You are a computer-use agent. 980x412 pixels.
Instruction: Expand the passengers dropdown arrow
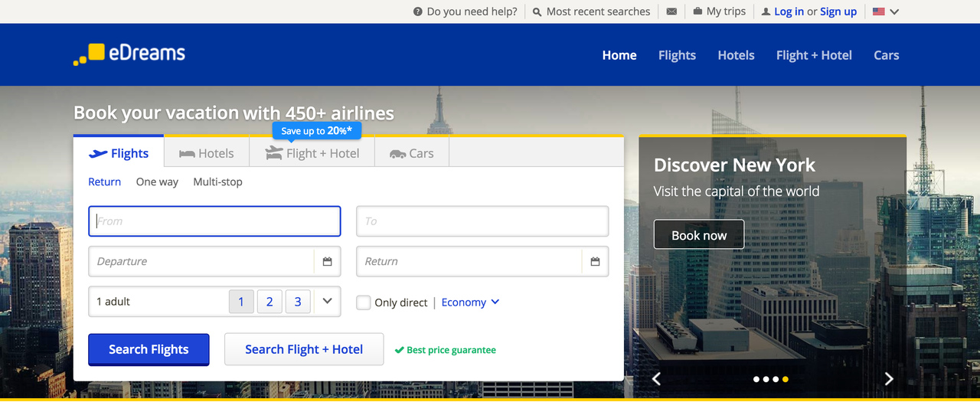click(328, 301)
